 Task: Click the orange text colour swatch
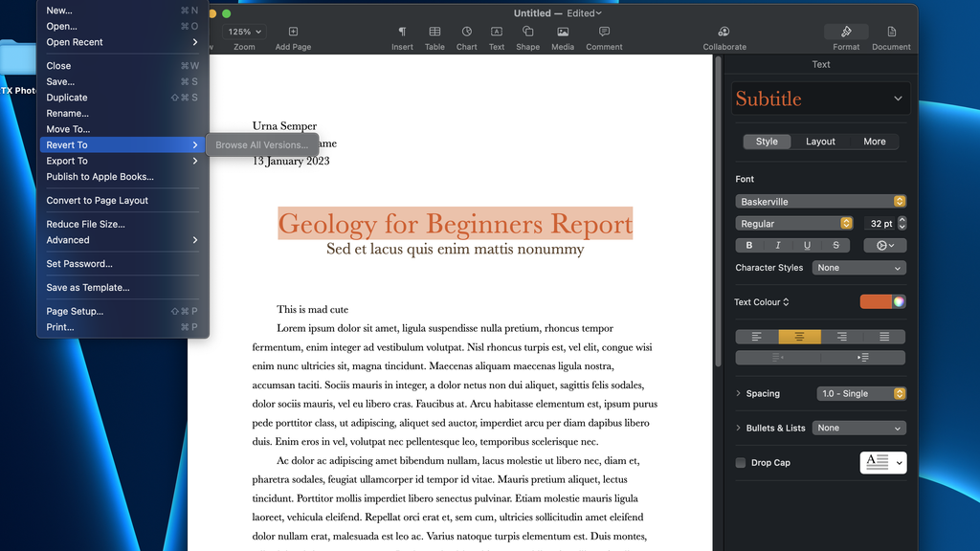click(876, 302)
